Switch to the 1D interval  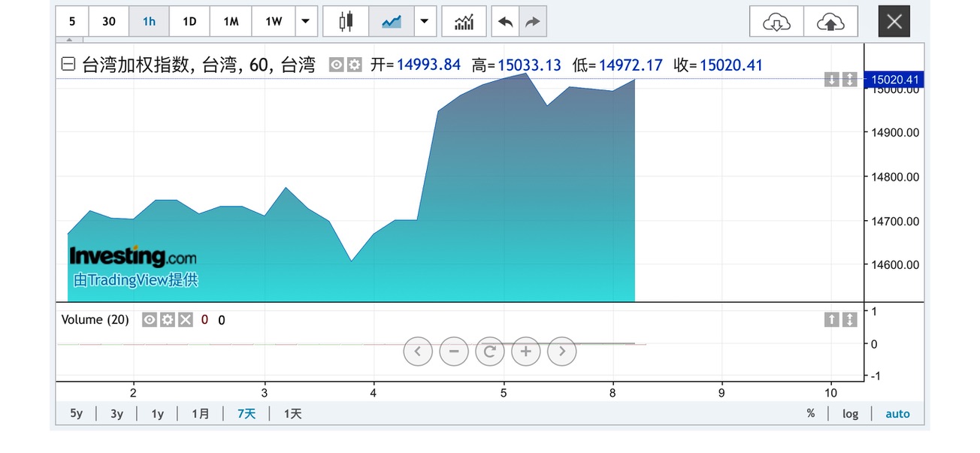(189, 22)
